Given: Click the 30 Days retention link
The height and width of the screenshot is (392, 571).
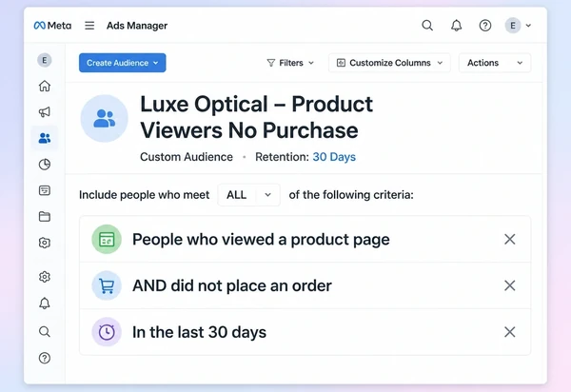Looking at the screenshot, I should point(334,157).
